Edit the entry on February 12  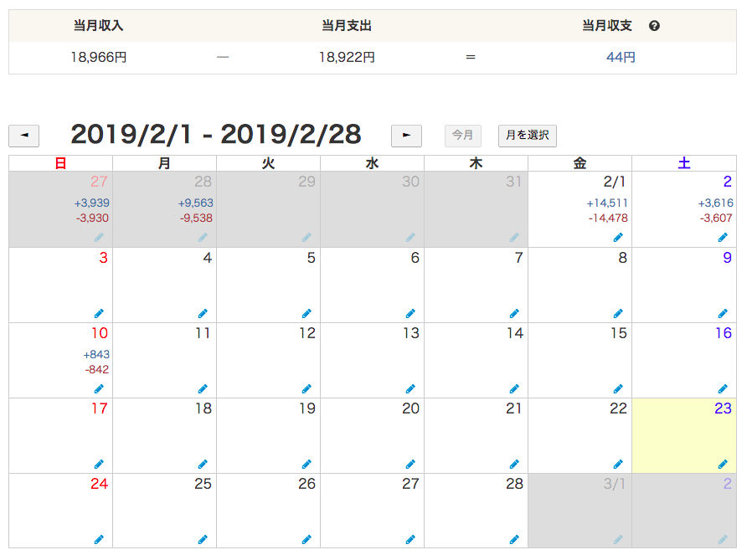click(306, 388)
